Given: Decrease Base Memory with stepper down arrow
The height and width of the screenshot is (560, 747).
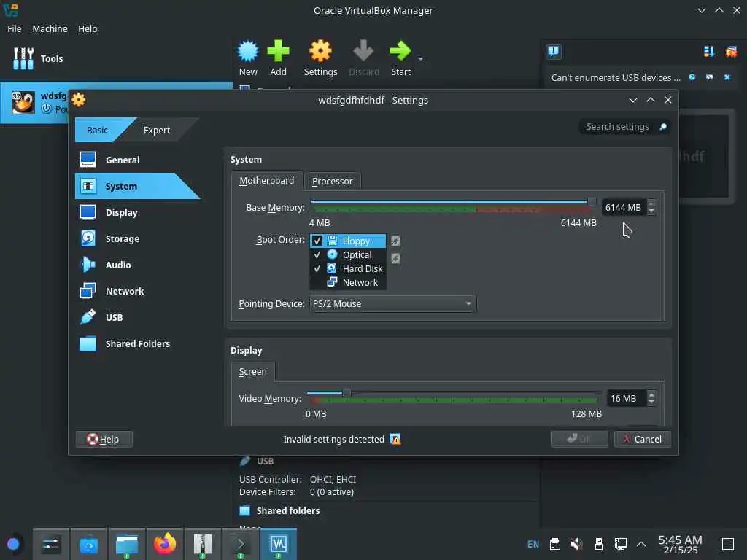Looking at the screenshot, I should tap(651, 212).
